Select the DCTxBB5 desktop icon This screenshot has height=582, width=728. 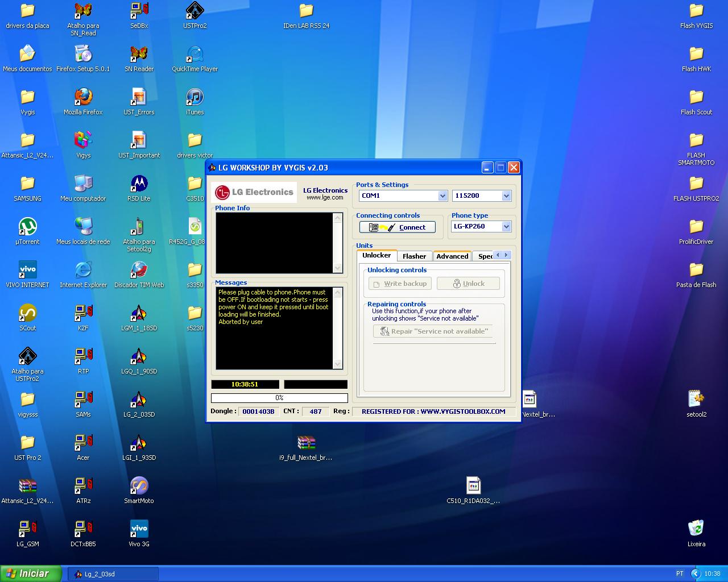(x=83, y=533)
